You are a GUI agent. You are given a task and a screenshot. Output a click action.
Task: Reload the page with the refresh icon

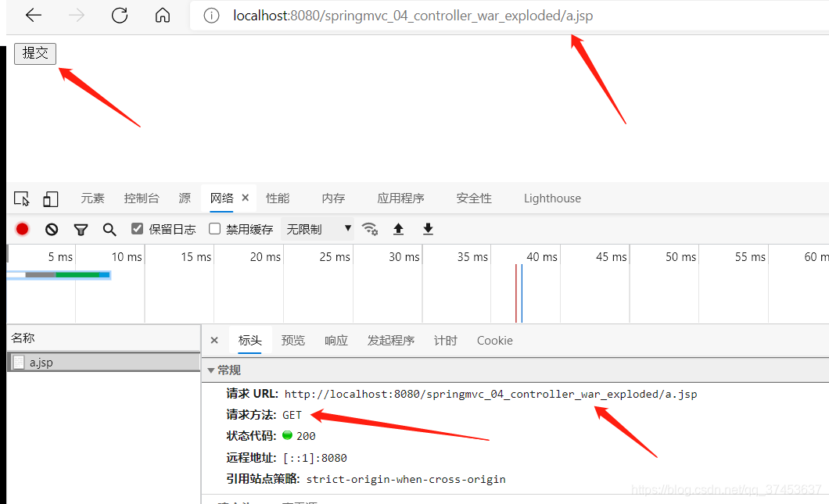pos(120,16)
